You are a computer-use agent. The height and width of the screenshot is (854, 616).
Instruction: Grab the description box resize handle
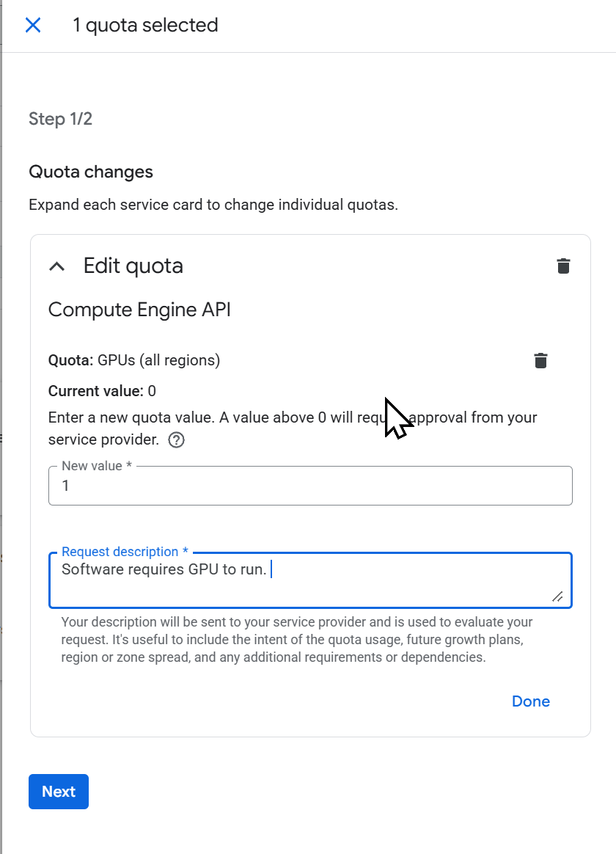coord(557,596)
